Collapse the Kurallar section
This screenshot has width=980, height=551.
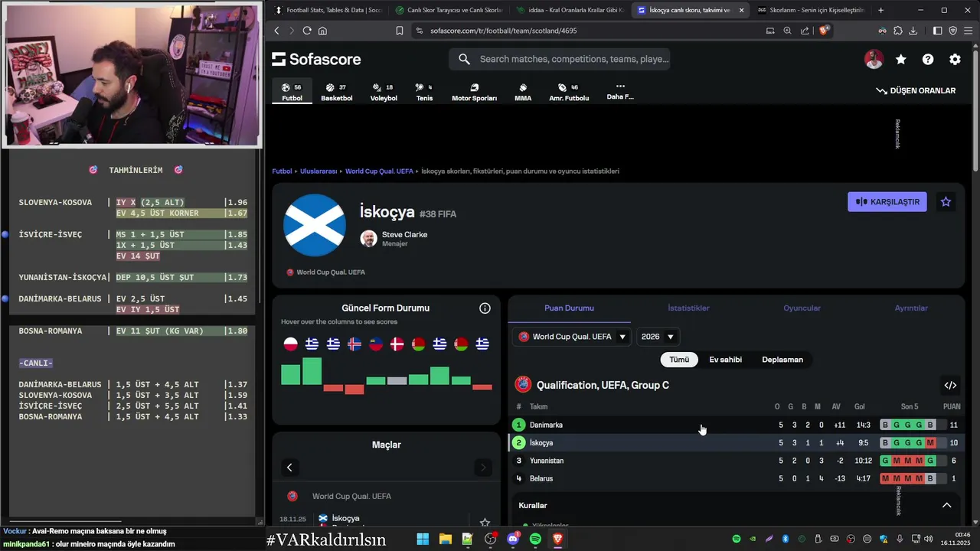click(x=946, y=505)
